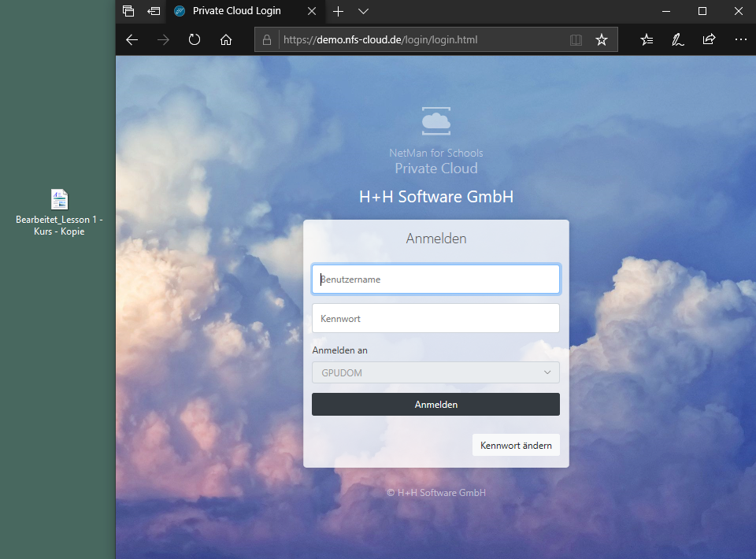Click the browser Forward arrow
This screenshot has width=756, height=559.
click(163, 39)
